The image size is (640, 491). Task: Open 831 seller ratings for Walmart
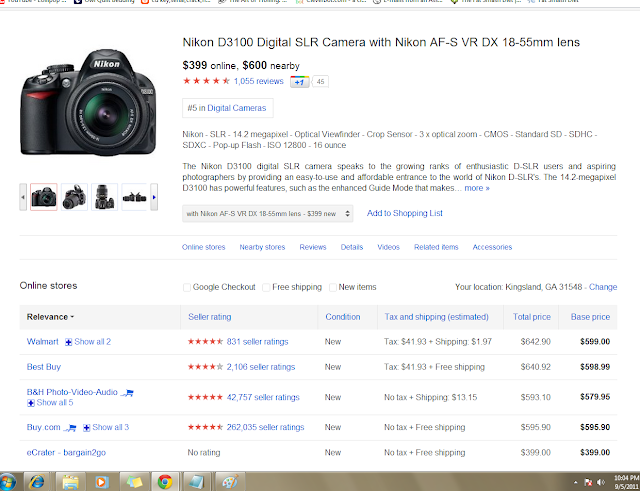(257, 342)
